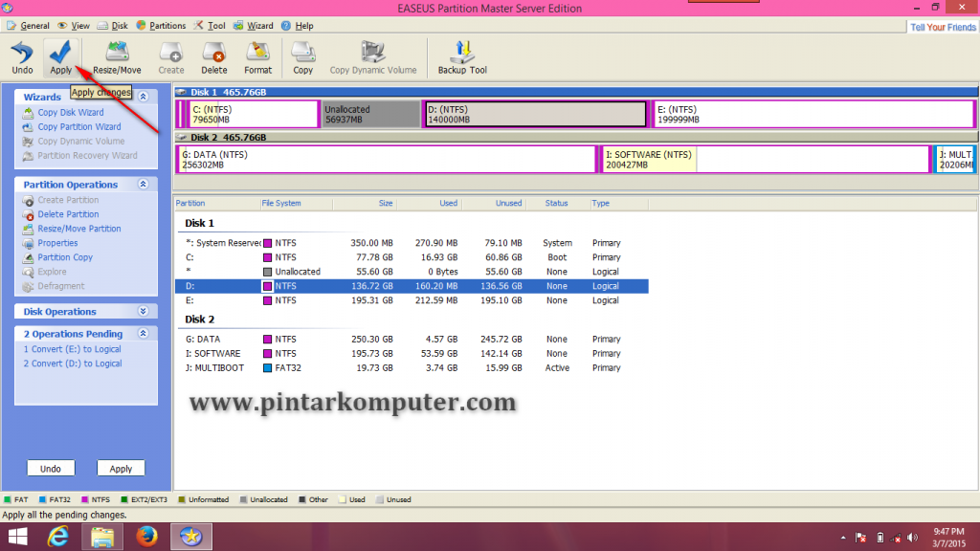
Task: Open the Backup Tool
Action: click(x=462, y=57)
